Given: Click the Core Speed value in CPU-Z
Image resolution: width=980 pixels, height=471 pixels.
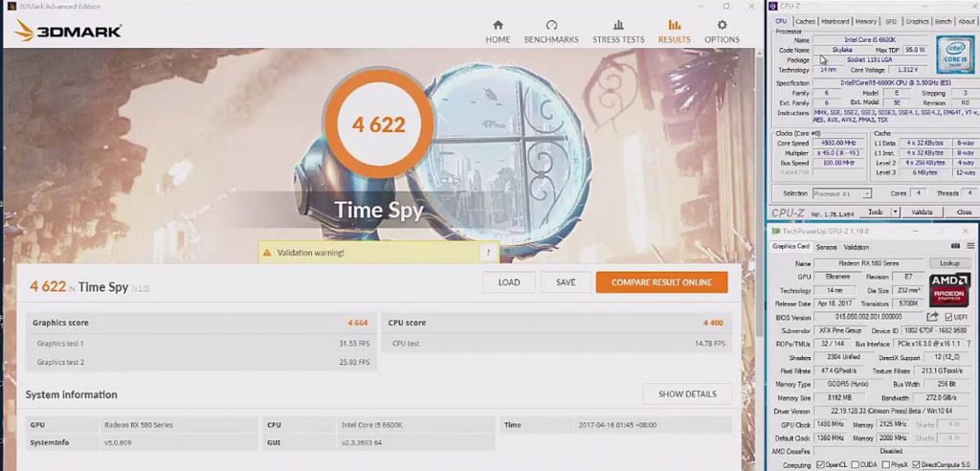Looking at the screenshot, I should pyautogui.click(x=836, y=144).
